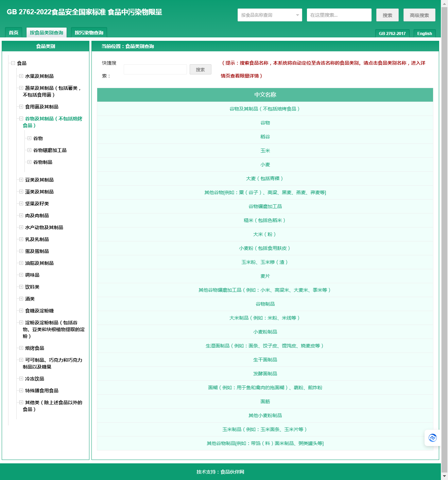The height and width of the screenshot is (480, 448).
Task: Open the 生干面制品 link
Action: point(265,360)
